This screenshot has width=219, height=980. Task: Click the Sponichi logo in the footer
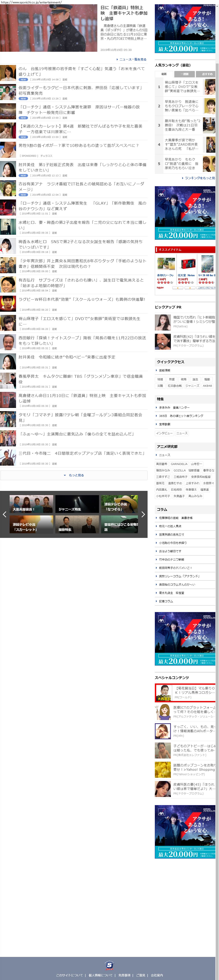[109, 965]
